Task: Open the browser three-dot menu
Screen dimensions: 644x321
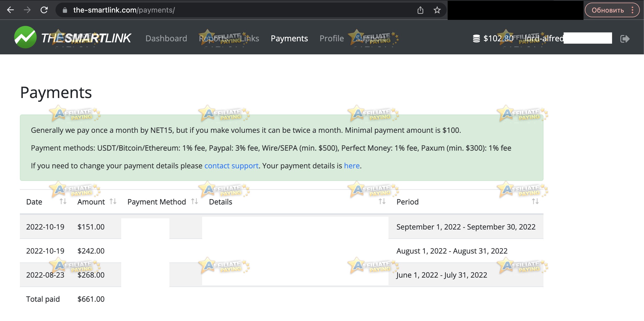Action: pyautogui.click(x=632, y=10)
